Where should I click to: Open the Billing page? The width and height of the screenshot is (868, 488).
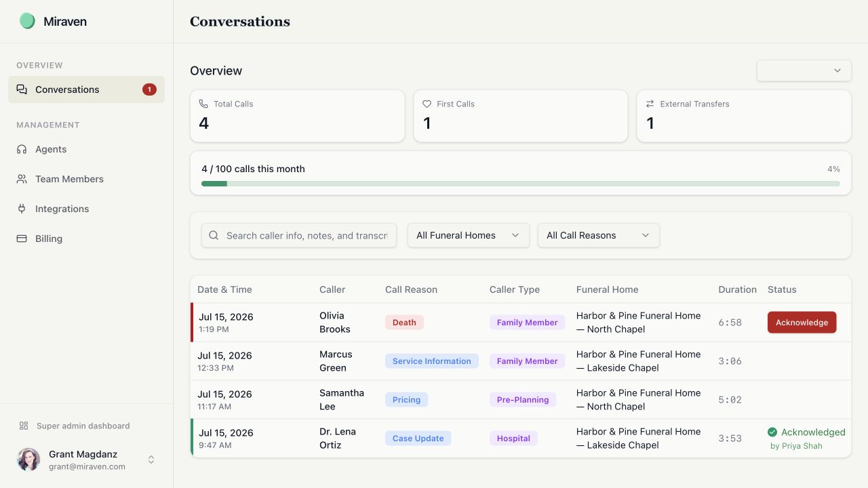[86, 239]
